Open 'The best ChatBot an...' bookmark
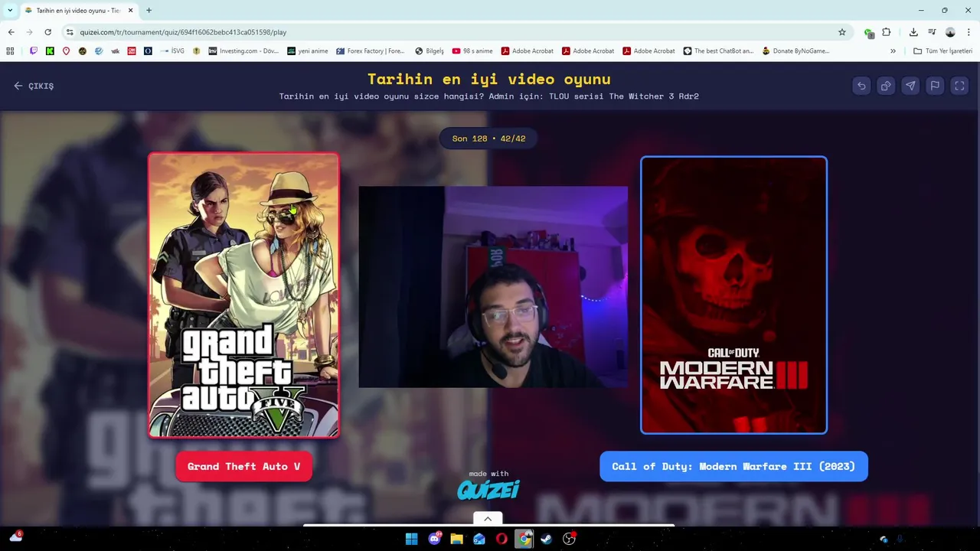 coord(718,51)
